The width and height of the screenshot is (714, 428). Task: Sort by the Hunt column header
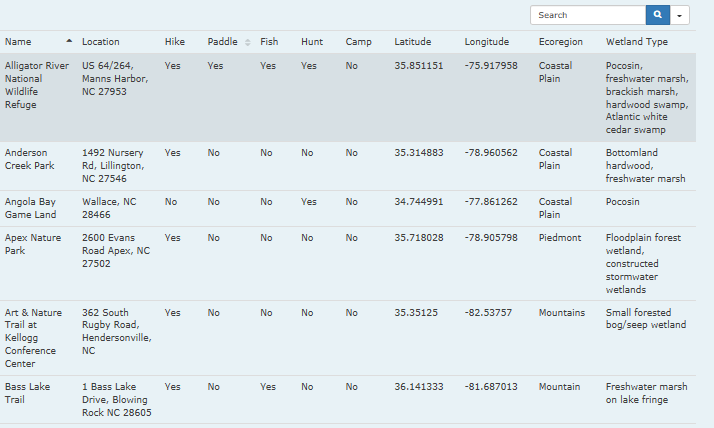(x=312, y=42)
